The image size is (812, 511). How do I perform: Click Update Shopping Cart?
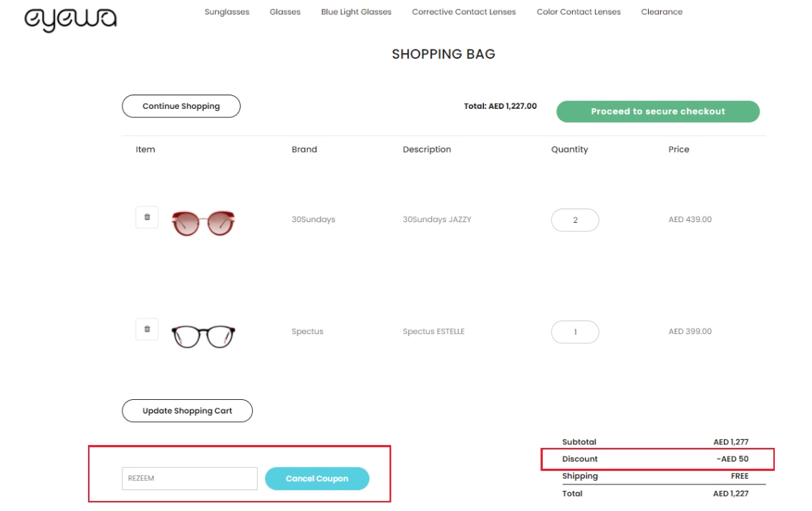(187, 410)
